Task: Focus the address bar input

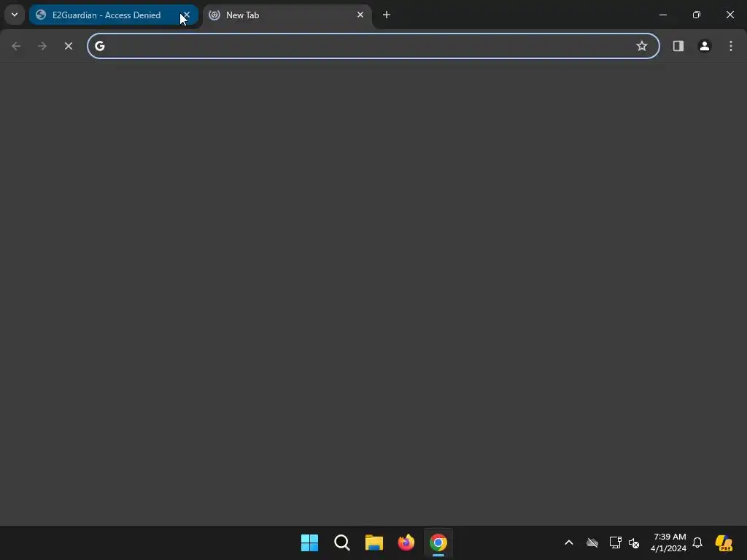Action: (x=373, y=46)
